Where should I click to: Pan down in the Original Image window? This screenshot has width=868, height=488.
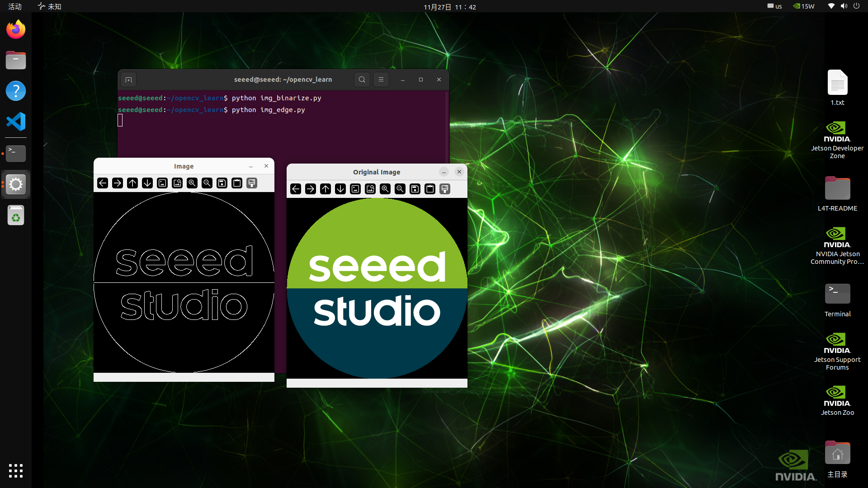[x=340, y=189]
